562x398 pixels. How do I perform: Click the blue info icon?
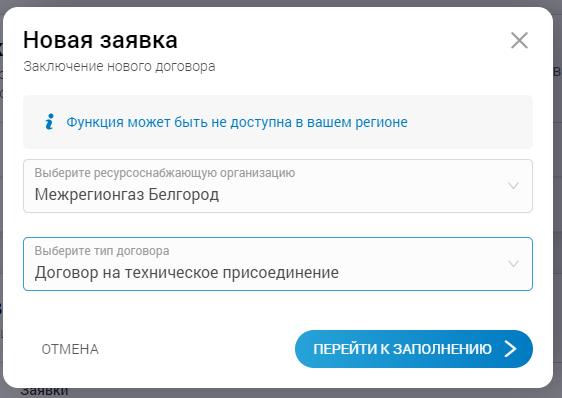(50, 122)
